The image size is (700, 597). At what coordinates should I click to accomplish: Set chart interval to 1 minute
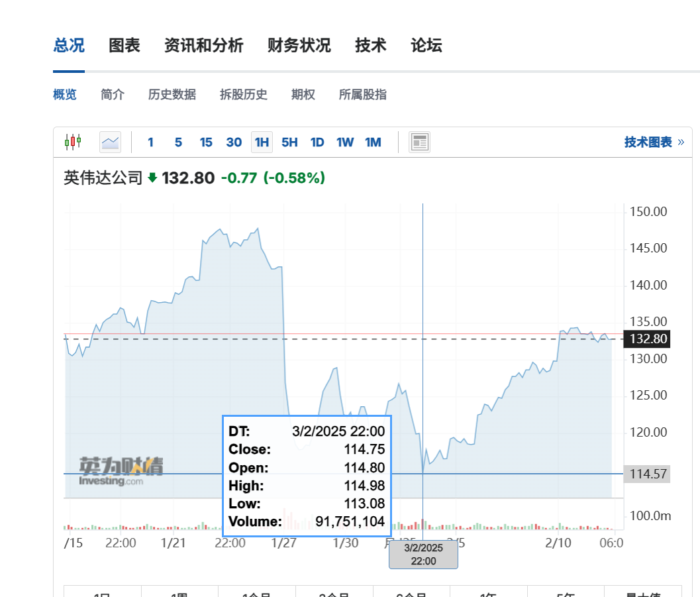tap(151, 142)
